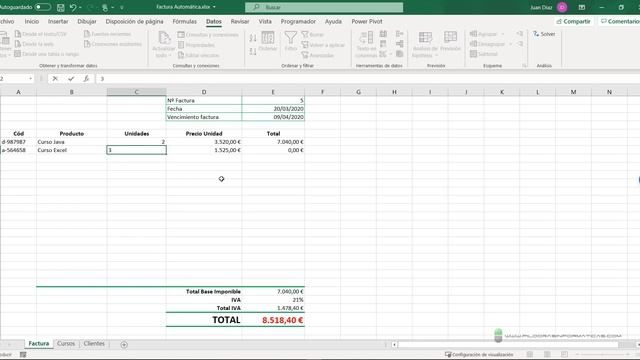Click the Filtro funnel icon
640x360 pixels.
click(291, 41)
